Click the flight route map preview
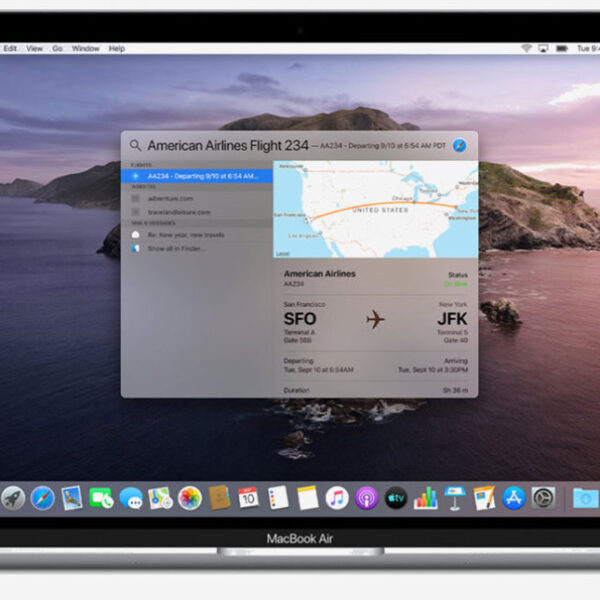Viewport: 600px width, 600px height. 375,209
